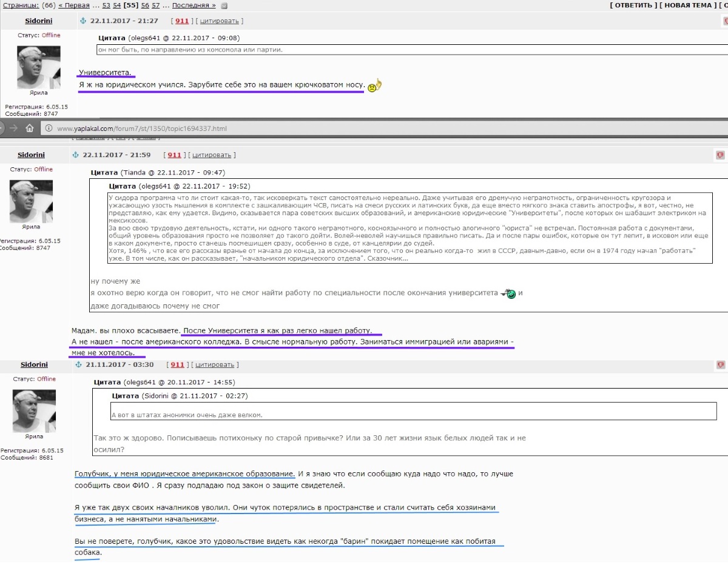728x565 pixels.
Task: Click Sidorini's avatar in the first post
Action: click(38, 68)
